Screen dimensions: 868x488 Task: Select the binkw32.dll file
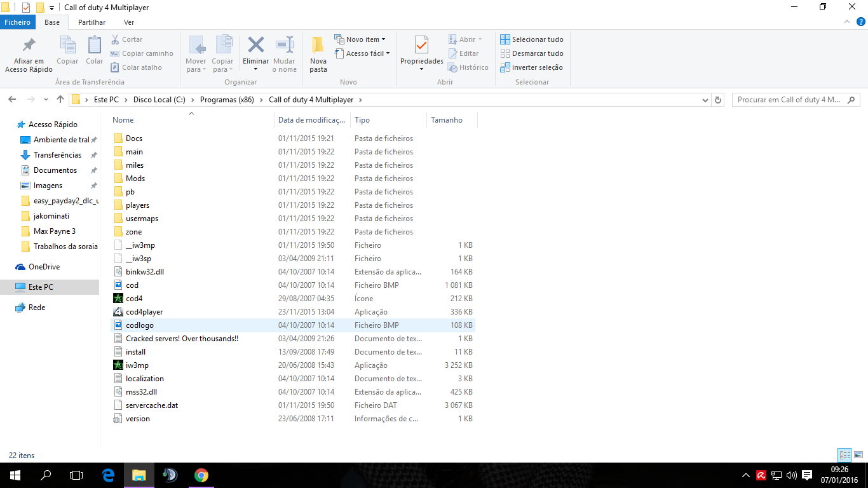point(144,272)
